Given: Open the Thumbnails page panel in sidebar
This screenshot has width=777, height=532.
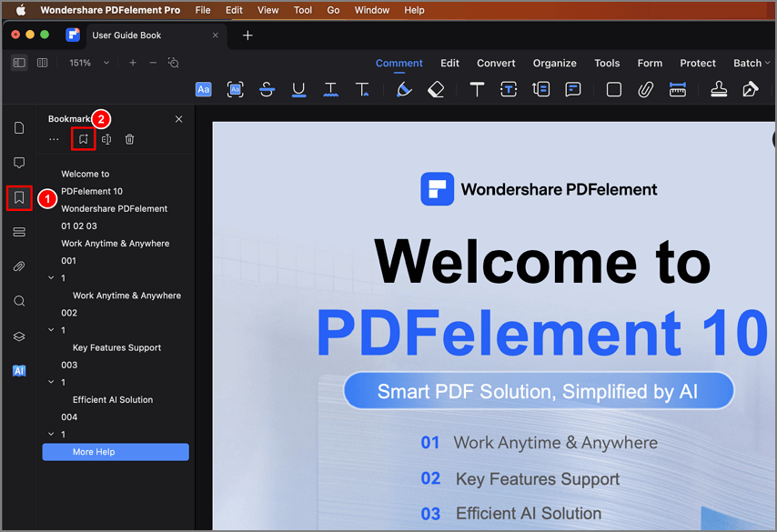Looking at the screenshot, I should coord(19,128).
